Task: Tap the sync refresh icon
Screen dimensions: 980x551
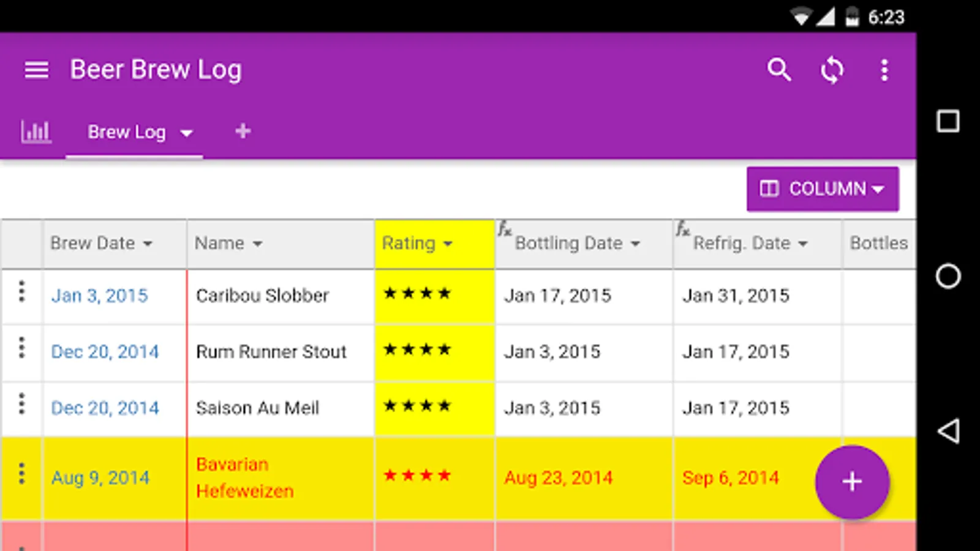Action: pos(832,70)
